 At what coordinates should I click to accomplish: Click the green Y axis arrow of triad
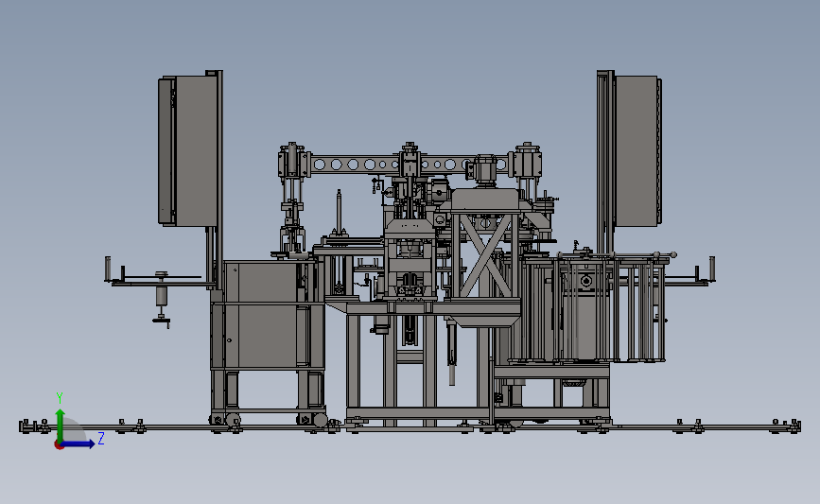61,426
